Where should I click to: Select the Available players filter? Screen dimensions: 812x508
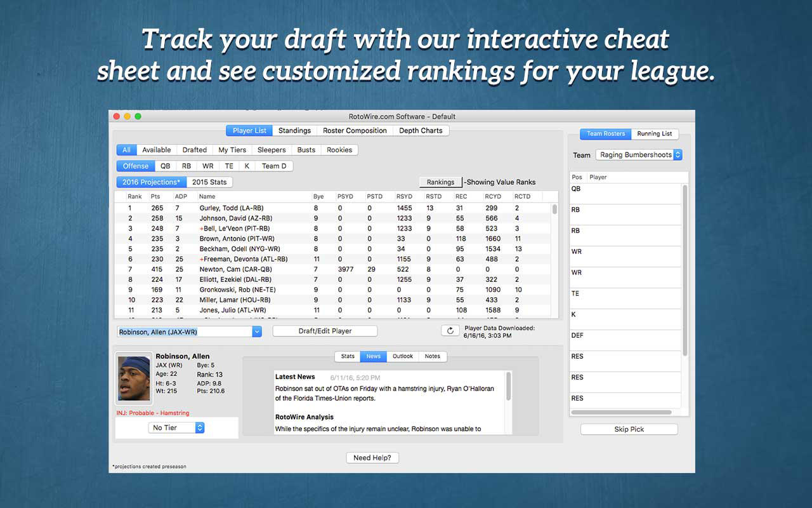coord(156,150)
